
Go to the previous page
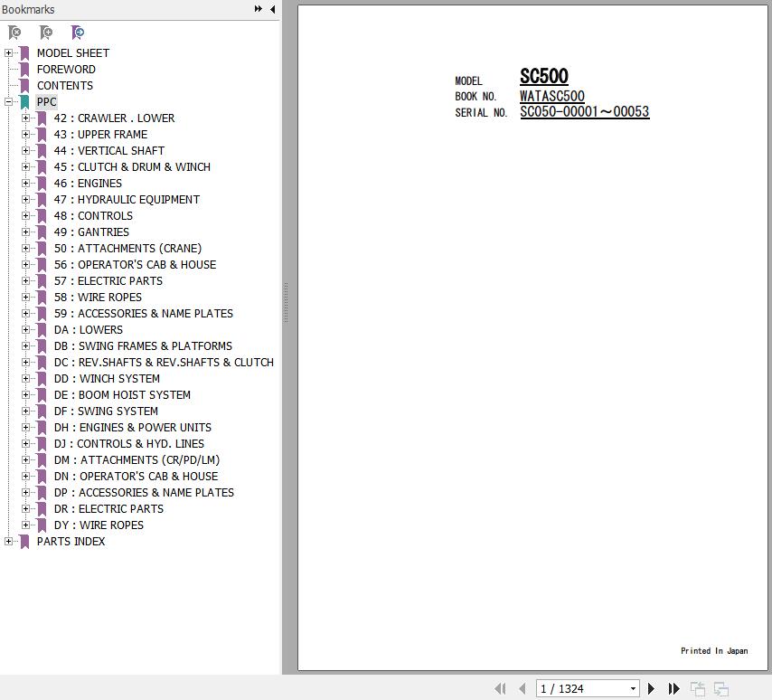tap(523, 688)
